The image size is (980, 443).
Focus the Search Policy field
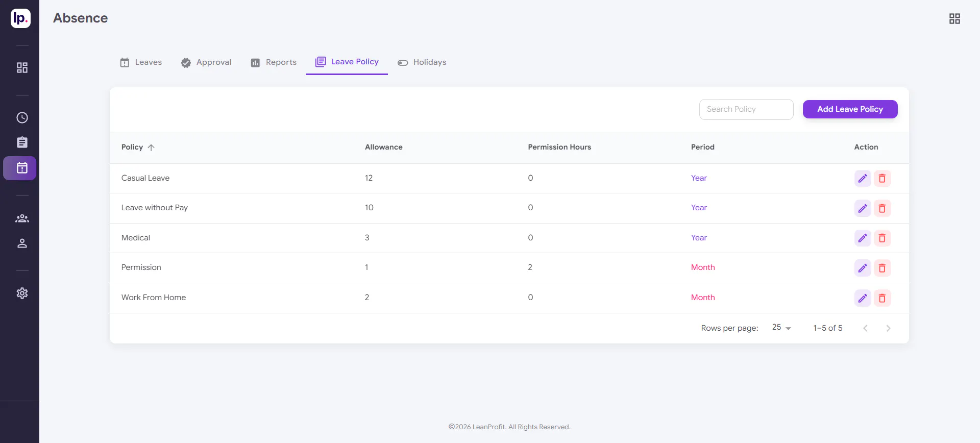click(x=746, y=109)
